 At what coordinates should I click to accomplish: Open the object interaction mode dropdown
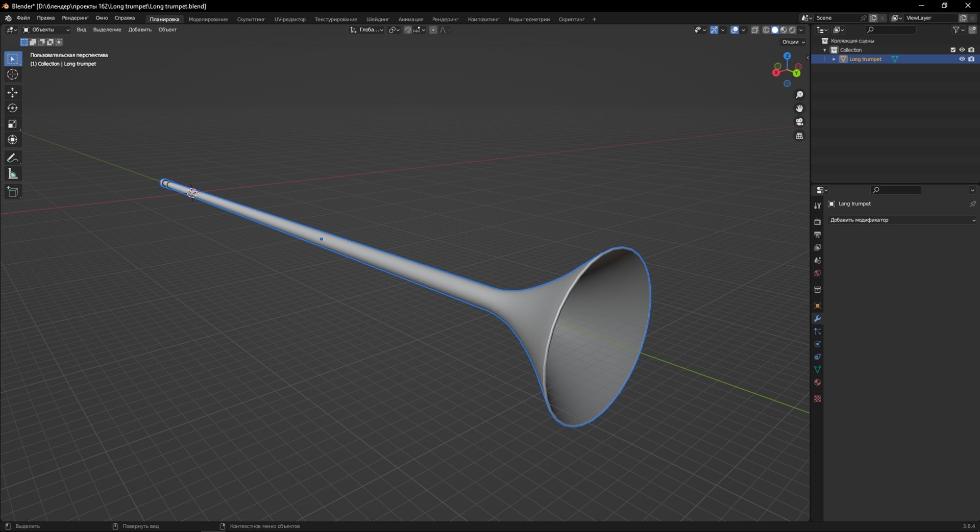46,30
